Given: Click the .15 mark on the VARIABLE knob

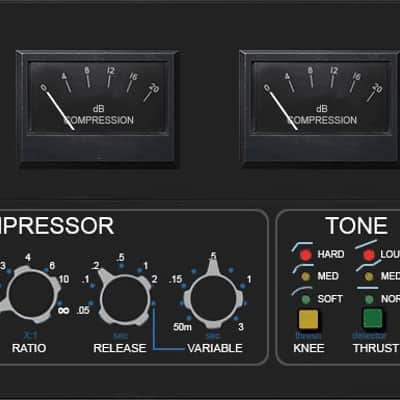Looking at the screenshot, I should click(175, 279).
